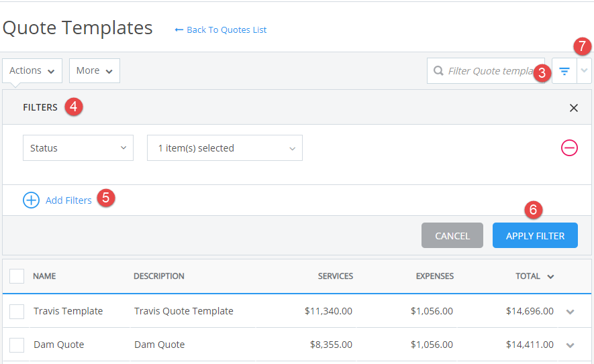
Task: Click the EXPENSES column header
Action: pos(434,276)
